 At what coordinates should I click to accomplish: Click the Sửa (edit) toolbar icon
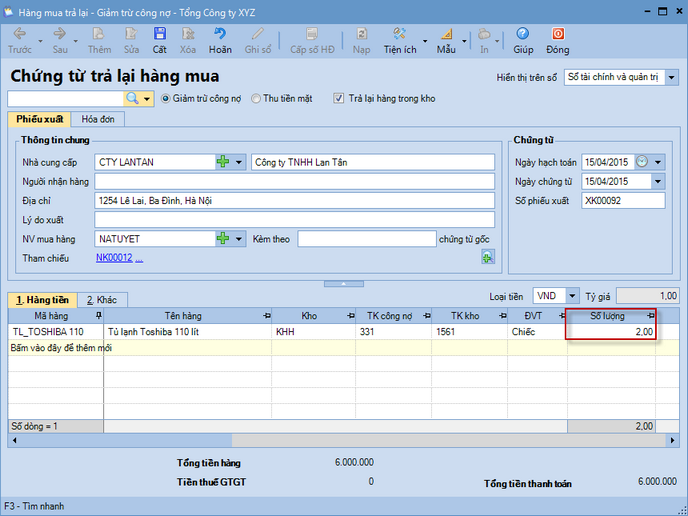[x=131, y=34]
